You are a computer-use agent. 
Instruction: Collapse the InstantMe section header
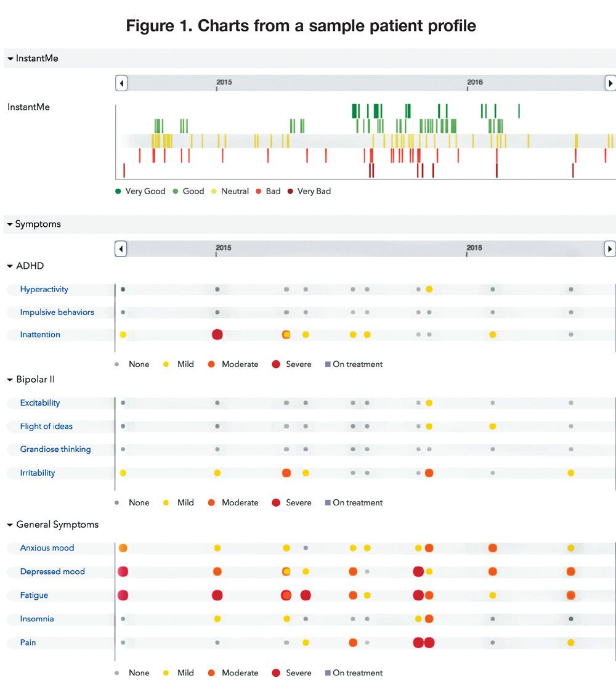tap(33, 58)
